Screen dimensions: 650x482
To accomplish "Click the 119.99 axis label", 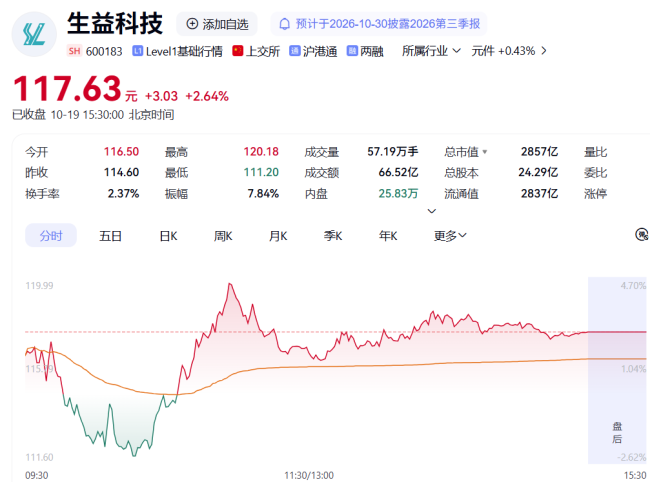I will point(39,286).
